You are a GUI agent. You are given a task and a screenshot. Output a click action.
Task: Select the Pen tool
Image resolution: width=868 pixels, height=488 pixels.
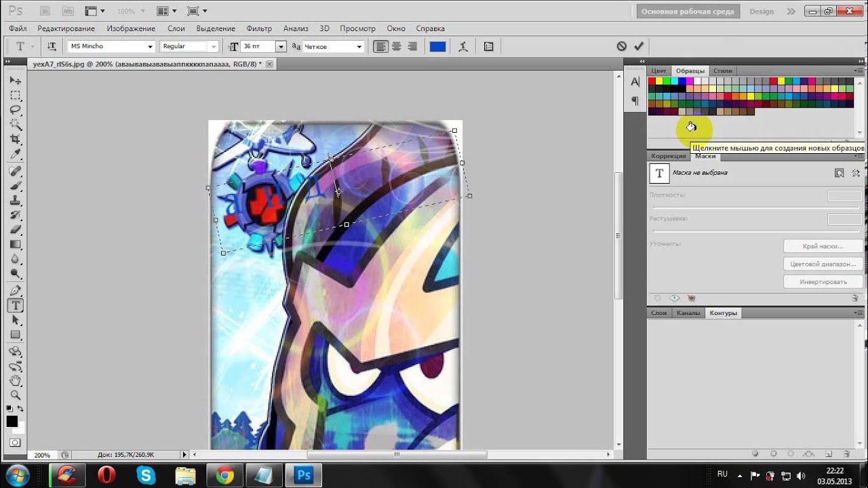15,291
